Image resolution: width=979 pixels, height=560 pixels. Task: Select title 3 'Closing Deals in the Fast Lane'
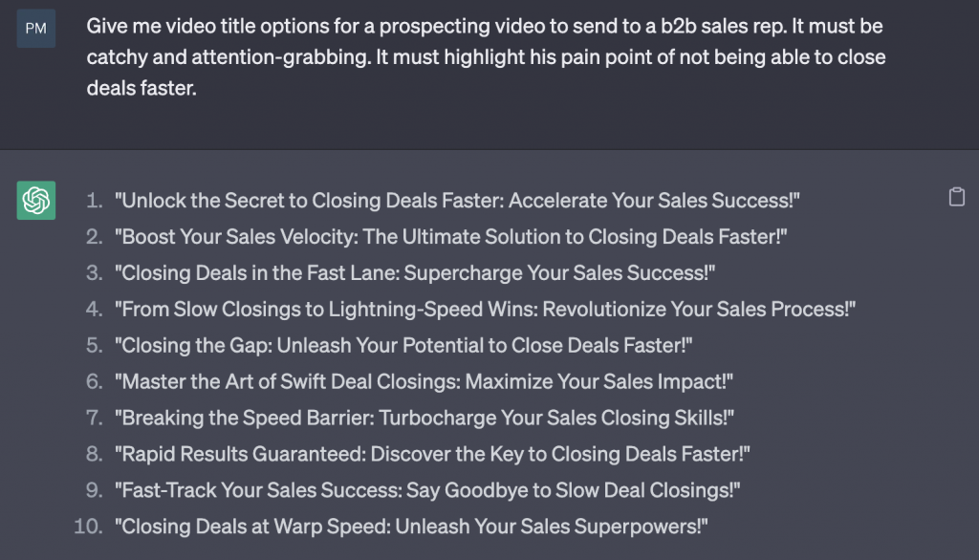click(x=415, y=272)
